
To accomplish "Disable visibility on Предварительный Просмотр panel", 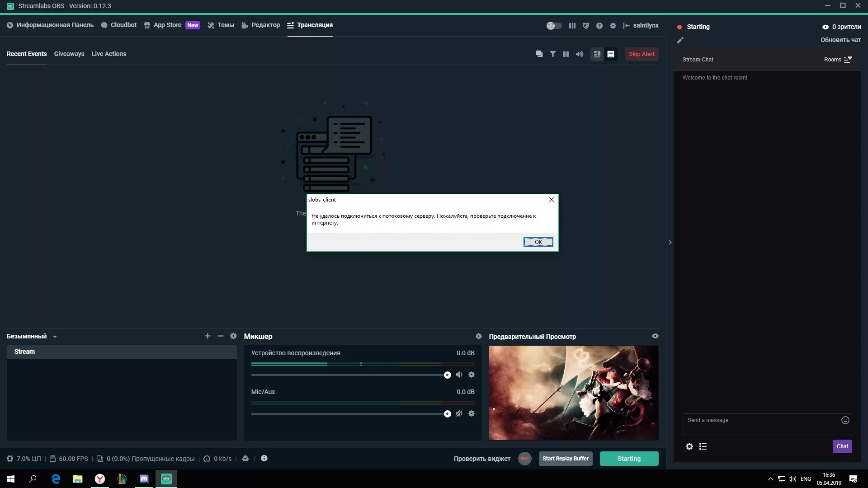I will pyautogui.click(x=654, y=335).
